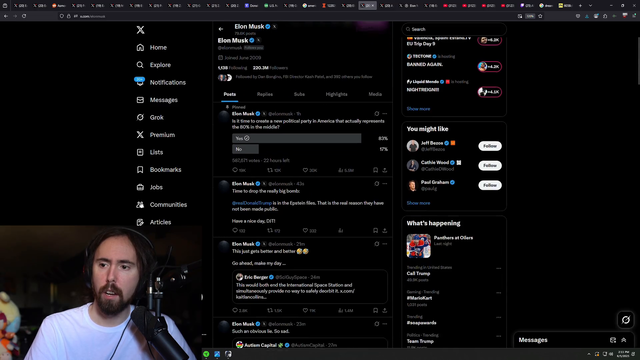Image resolution: width=640 pixels, height=360 pixels.
Task: Open Call Trump trending topic
Action: point(418,273)
